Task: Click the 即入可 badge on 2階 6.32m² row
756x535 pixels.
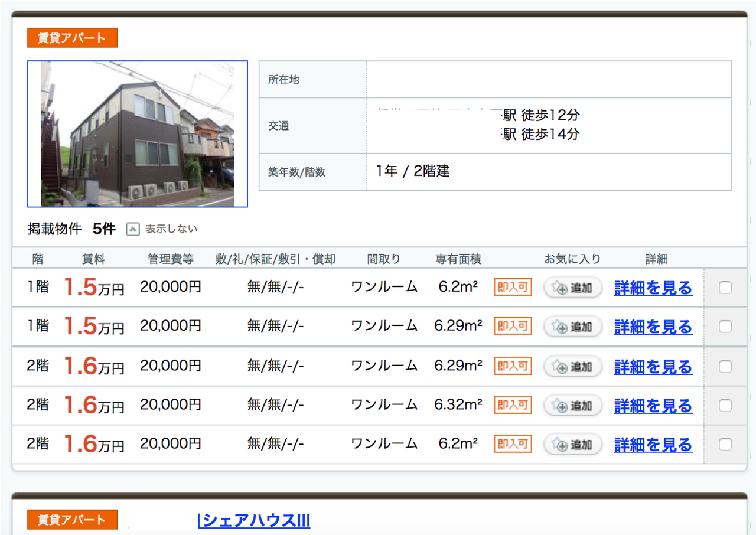Action: [513, 405]
